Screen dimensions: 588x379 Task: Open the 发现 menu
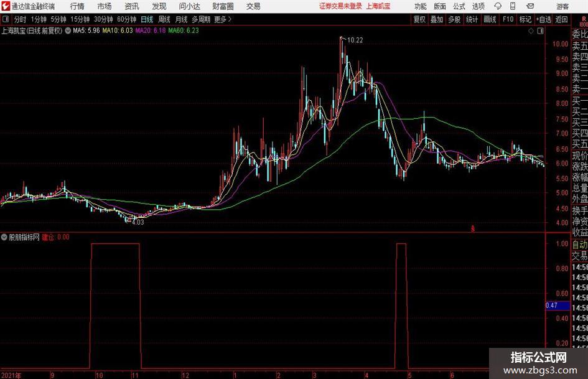click(x=159, y=6)
